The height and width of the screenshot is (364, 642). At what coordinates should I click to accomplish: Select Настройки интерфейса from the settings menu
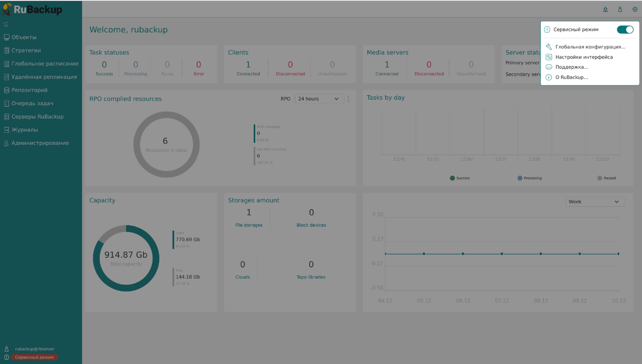(584, 57)
